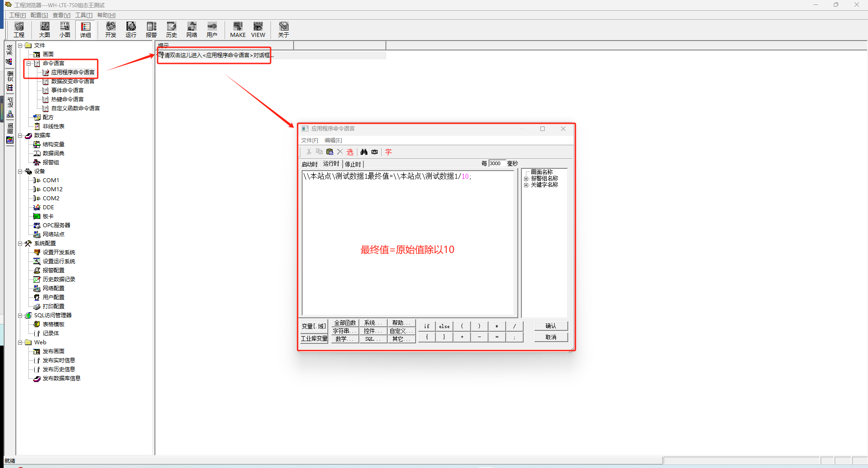
Task: Click the 确认 button in script dialog
Action: click(551, 326)
